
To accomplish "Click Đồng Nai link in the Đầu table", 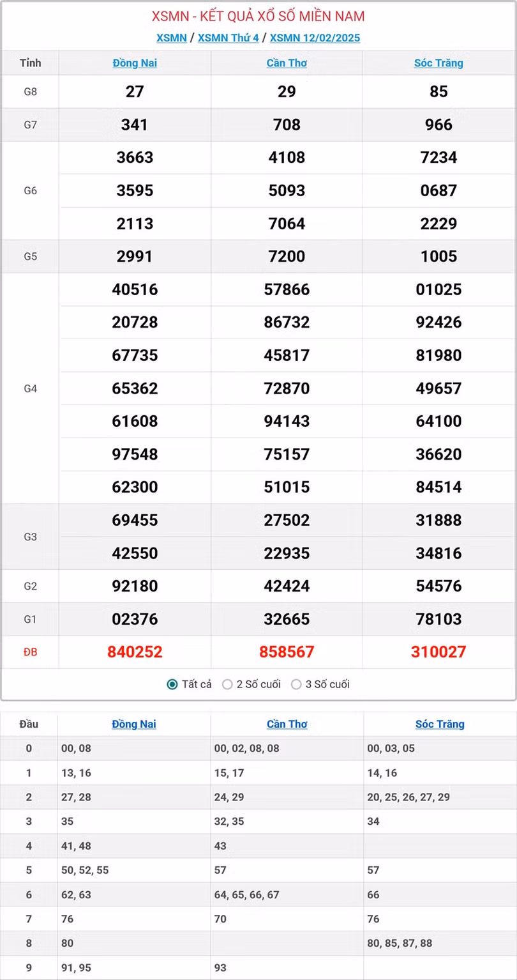I will [134, 724].
